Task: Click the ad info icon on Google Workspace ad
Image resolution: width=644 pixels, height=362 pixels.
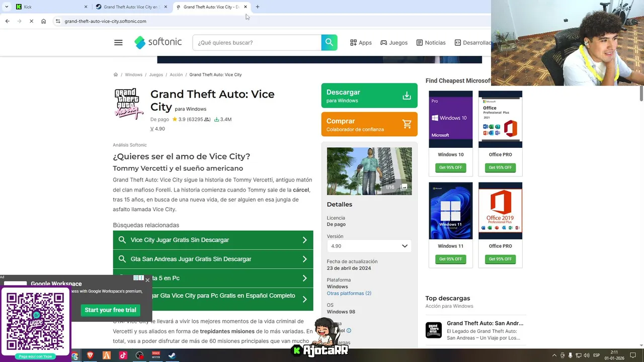Action: [x=136, y=278]
